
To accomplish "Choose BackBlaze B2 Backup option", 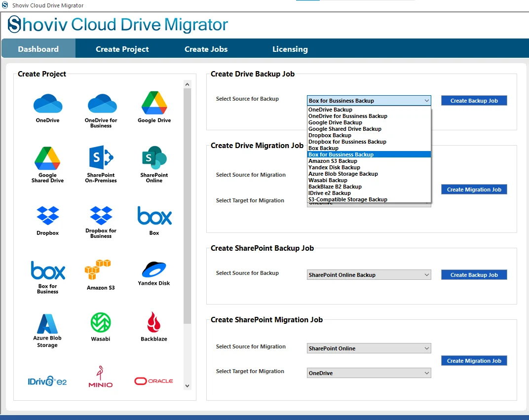I will (369, 187).
